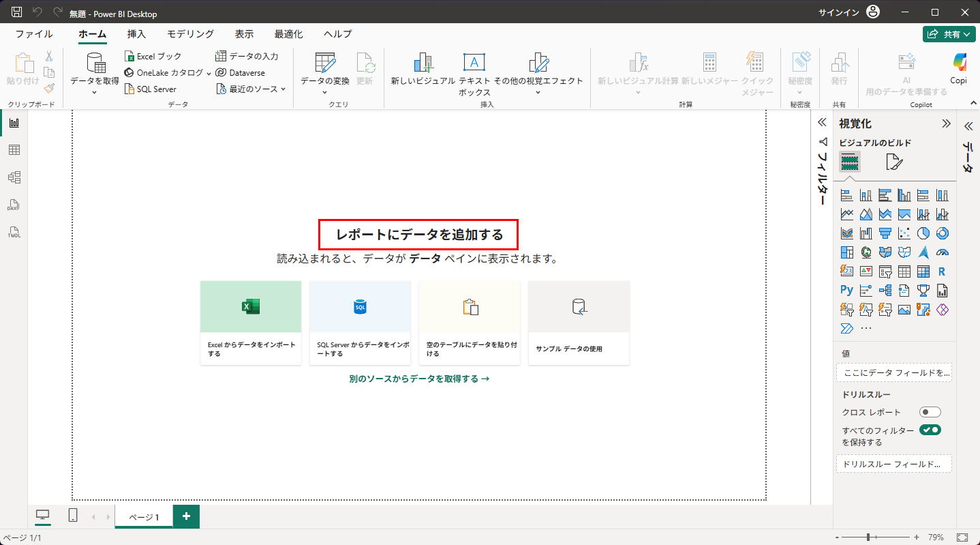The width and height of the screenshot is (980, 545).
Task: Click the zoom slider handle
Action: pyautogui.click(x=868, y=537)
